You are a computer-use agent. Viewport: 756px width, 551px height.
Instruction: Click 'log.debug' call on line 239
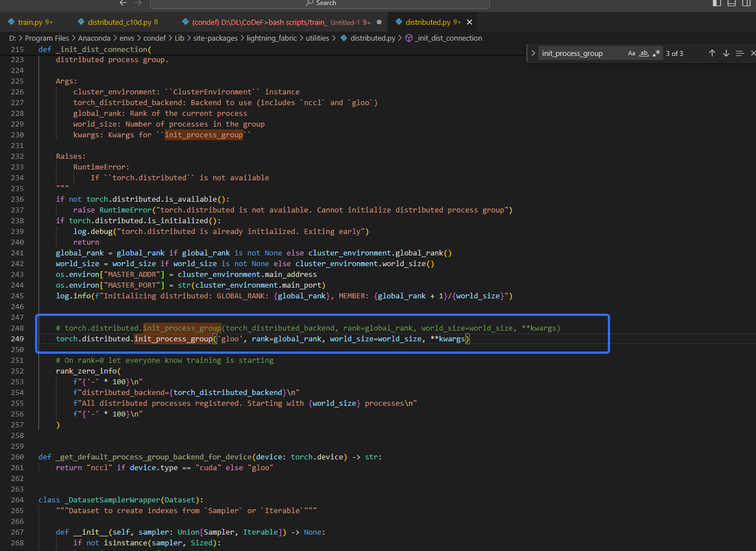pyautogui.click(x=93, y=231)
